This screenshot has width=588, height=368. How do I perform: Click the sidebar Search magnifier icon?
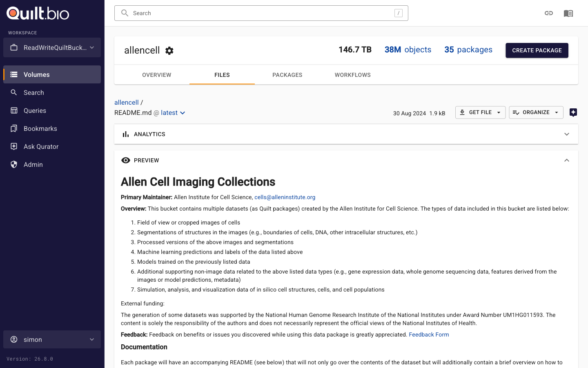(14, 92)
